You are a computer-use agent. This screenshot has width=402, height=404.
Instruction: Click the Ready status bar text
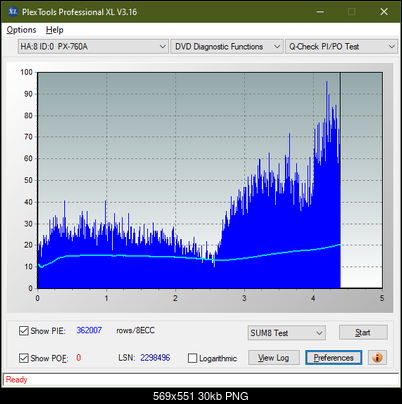click(x=16, y=380)
